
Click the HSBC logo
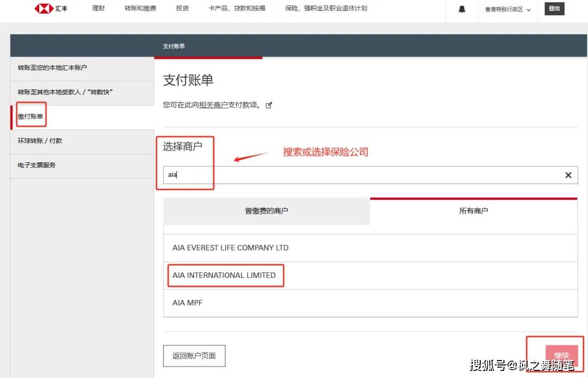tap(51, 8)
